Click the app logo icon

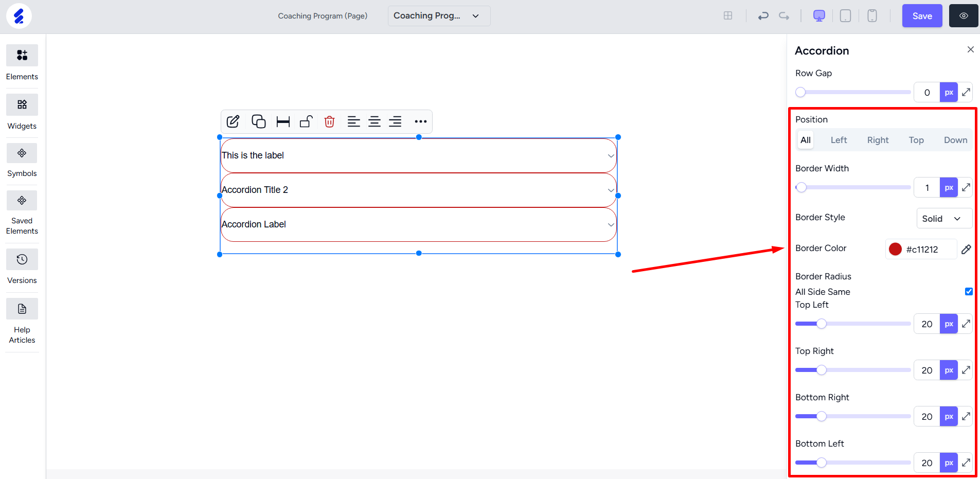pos(19,16)
